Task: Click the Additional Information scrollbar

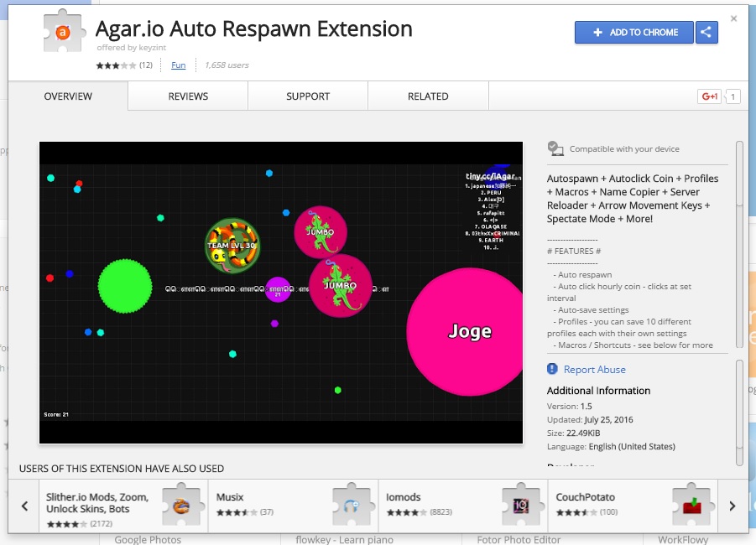Action: 739,413
